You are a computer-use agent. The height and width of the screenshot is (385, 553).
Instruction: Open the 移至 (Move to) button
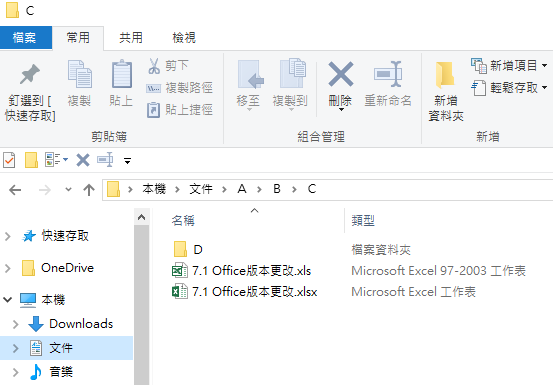[249, 85]
